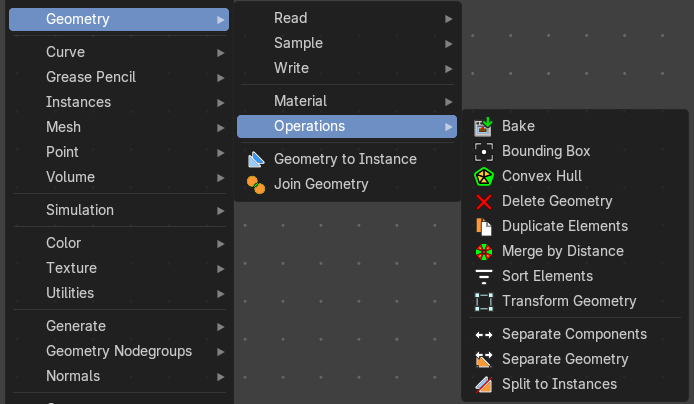Image resolution: width=694 pixels, height=404 pixels.
Task: Open the Material submenu
Action: 347,101
